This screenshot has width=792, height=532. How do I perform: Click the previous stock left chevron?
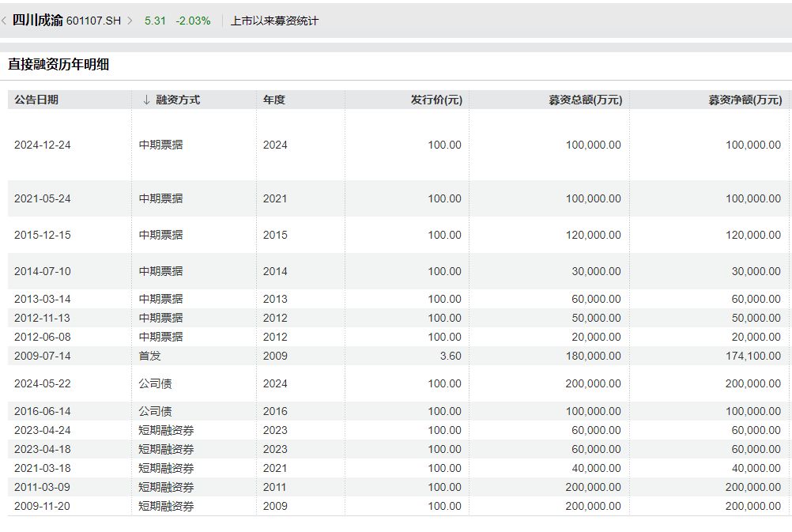coord(4,21)
